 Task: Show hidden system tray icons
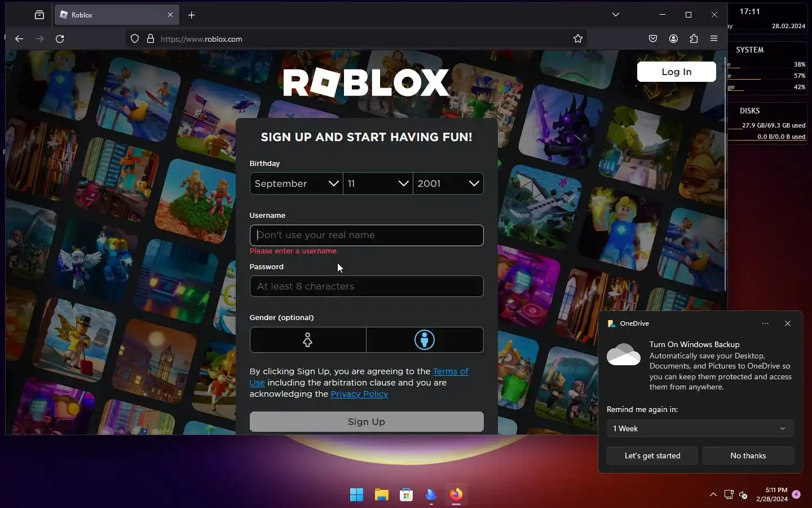(713, 494)
